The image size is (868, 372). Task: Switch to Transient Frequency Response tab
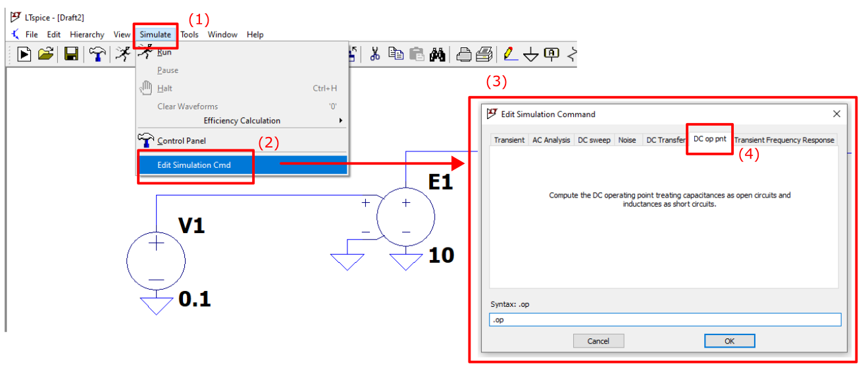[x=784, y=140]
